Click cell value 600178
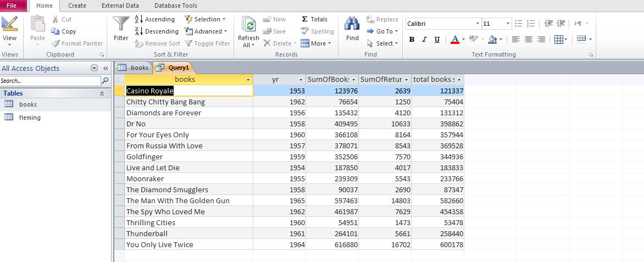The height and width of the screenshot is (262, 644). click(x=438, y=244)
